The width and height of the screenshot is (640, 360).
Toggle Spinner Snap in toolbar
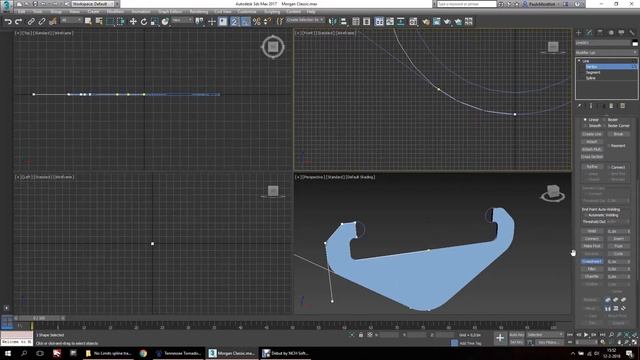pyautogui.click(x=267, y=21)
